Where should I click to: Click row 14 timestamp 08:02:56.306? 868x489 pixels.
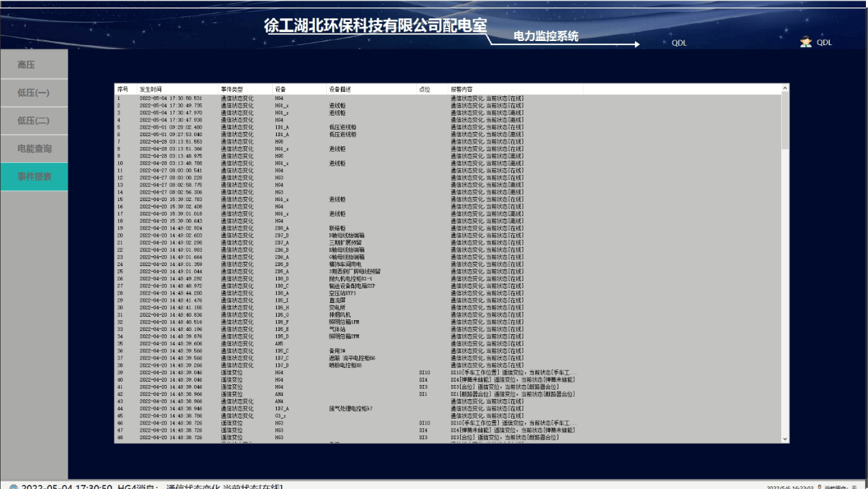tap(171, 192)
